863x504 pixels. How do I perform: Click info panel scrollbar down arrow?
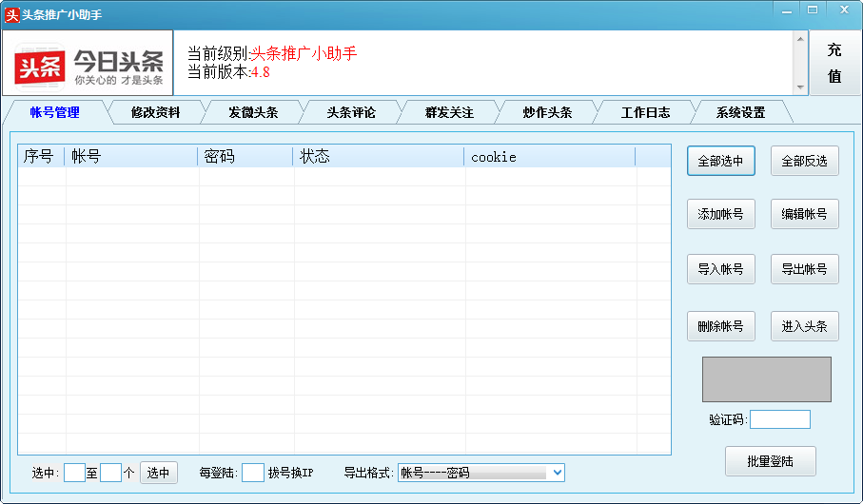(x=800, y=87)
